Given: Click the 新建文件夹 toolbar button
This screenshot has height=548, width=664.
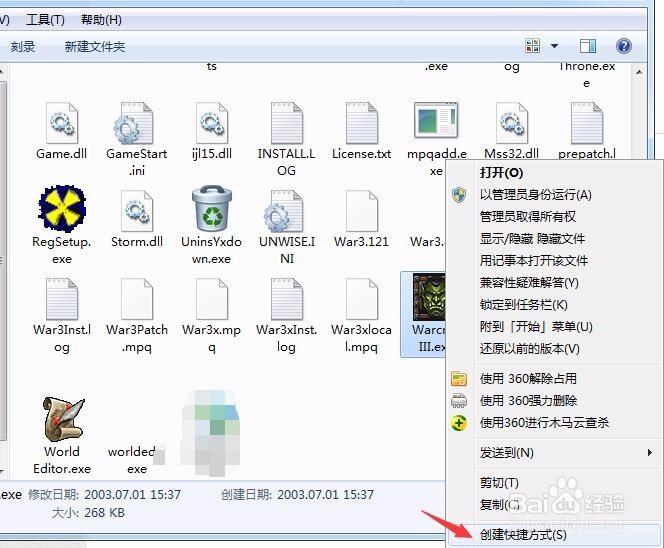Looking at the screenshot, I should [95, 46].
